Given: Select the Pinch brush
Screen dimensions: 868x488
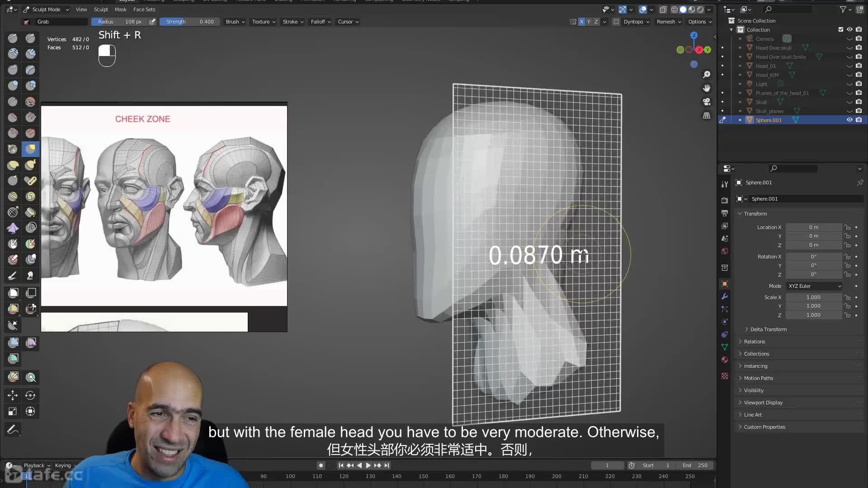Looking at the screenshot, I should 13,149.
